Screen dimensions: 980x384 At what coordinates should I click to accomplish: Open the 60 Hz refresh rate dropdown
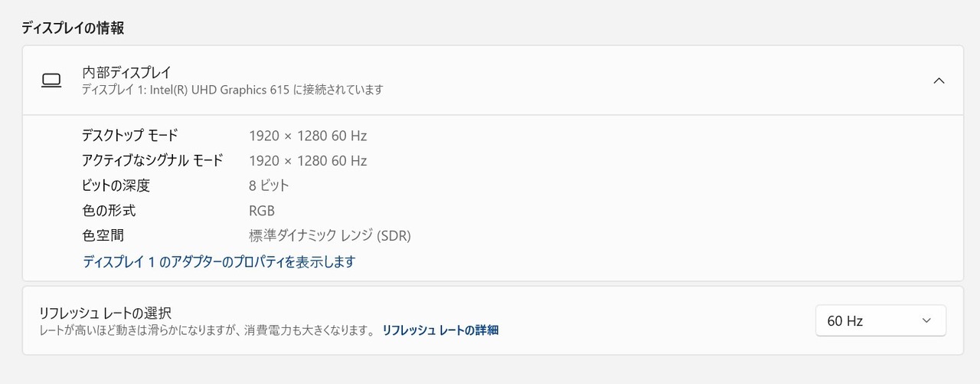pyautogui.click(x=880, y=320)
